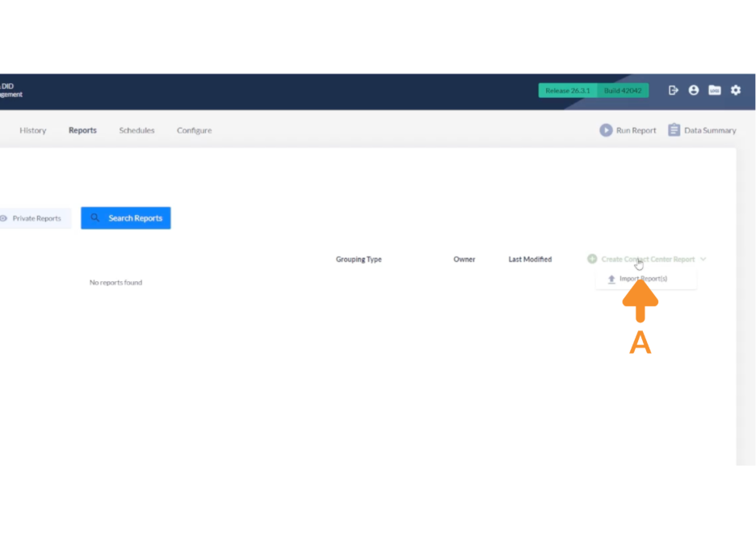Go to the Configure tab
The width and height of the screenshot is (756, 539).
[x=194, y=130]
